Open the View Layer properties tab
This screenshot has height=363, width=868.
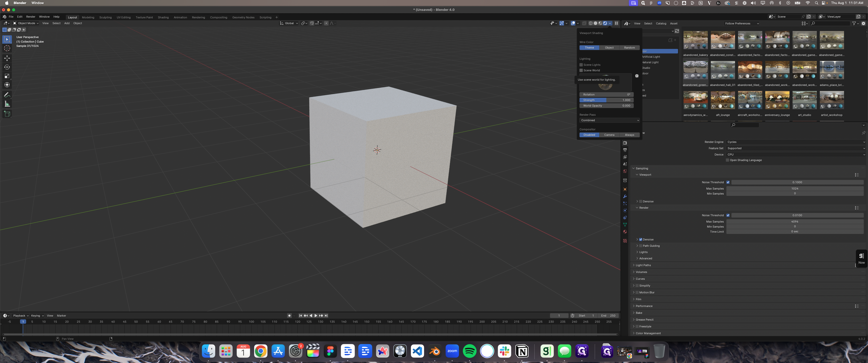pos(625,157)
